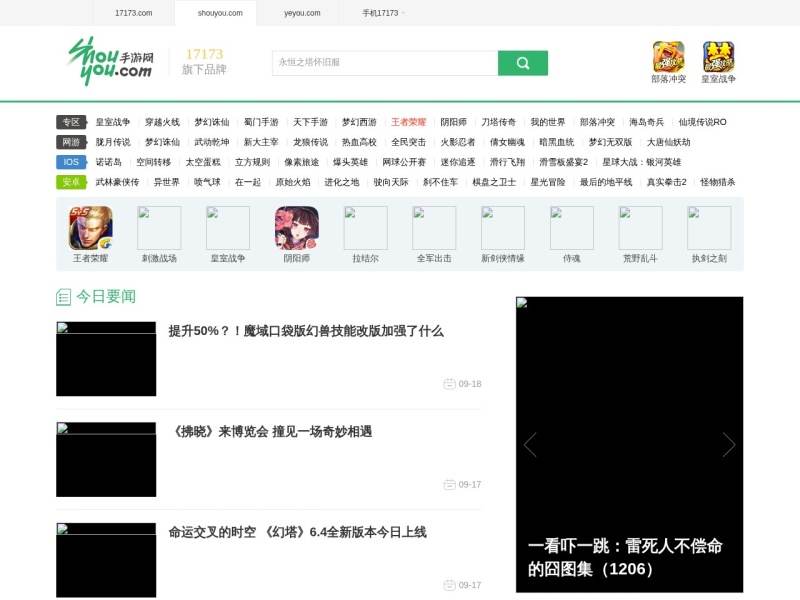Image resolution: width=800 pixels, height=600 pixels.
Task: Open the 荒野乱斗 game icon
Action: tap(640, 228)
